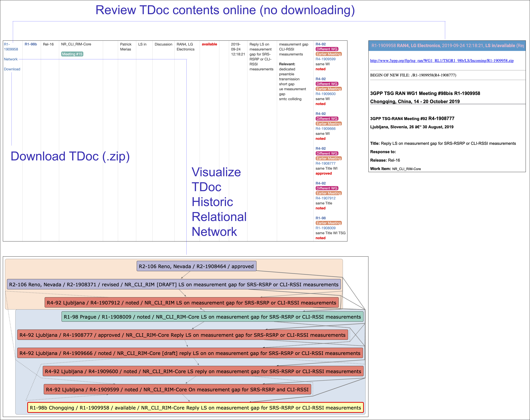Select the R4-1907912 noted graph node
The width and height of the screenshot is (530, 420).
click(191, 303)
